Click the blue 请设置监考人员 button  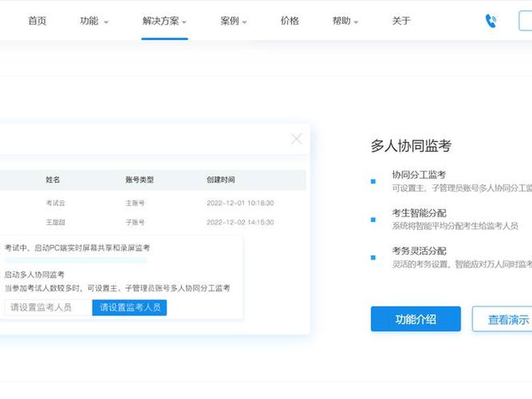coord(129,307)
